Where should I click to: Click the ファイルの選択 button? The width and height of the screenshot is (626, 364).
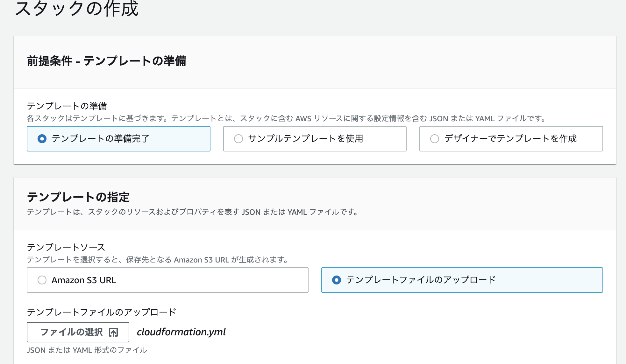pos(78,332)
